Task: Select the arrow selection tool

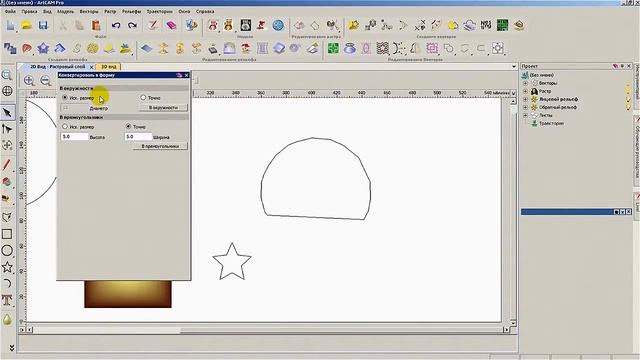Action: pos(7,112)
